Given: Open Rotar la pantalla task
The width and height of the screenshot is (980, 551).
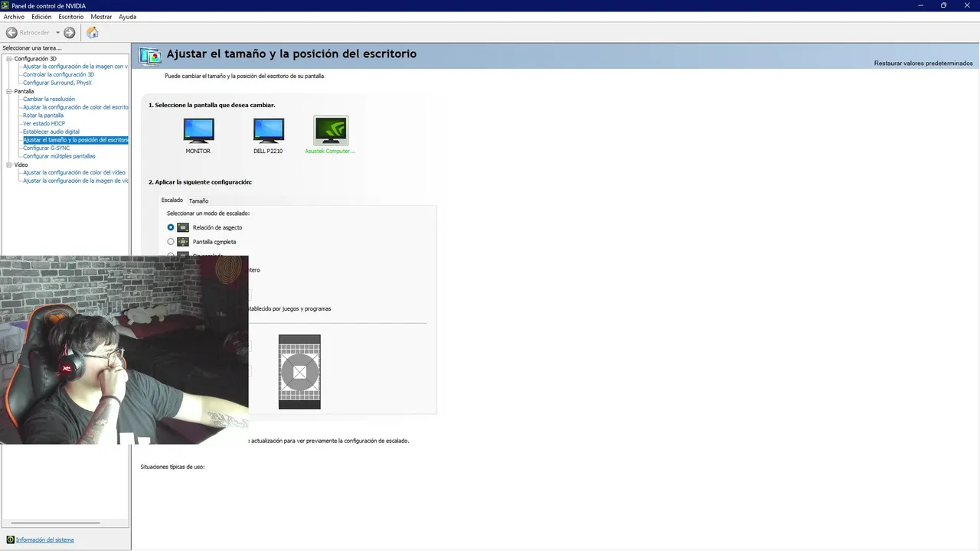Looking at the screenshot, I should pyautogui.click(x=43, y=116).
